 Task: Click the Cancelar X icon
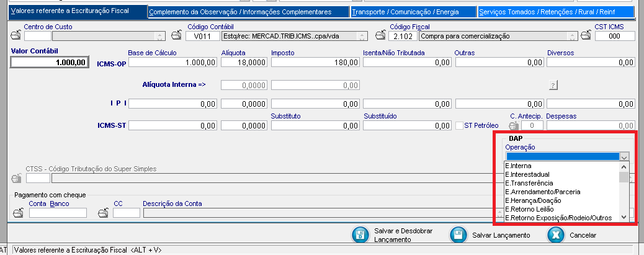(556, 235)
